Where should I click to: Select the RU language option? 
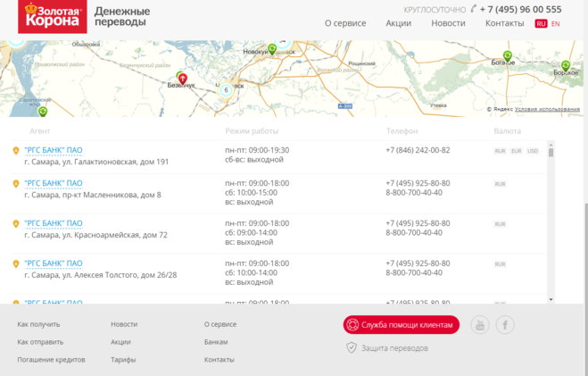(x=541, y=23)
